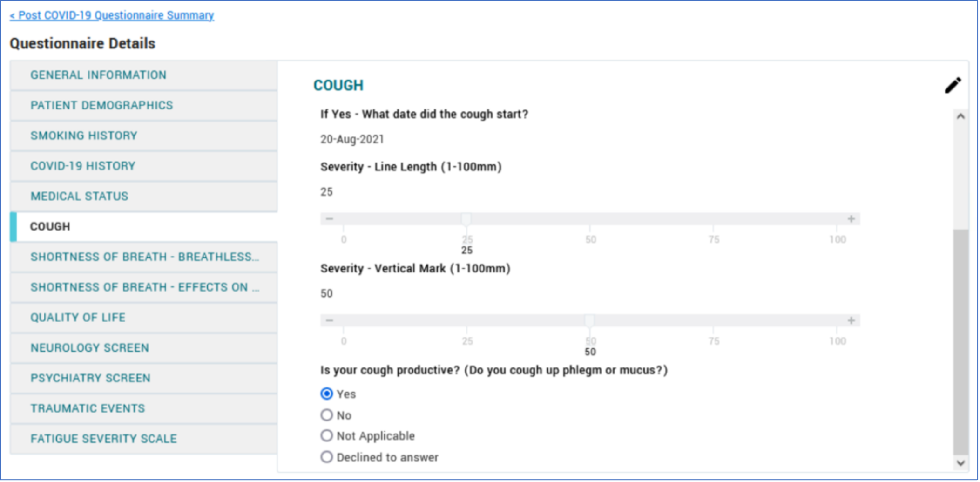The width and height of the screenshot is (980, 482).
Task: Select the Yes radio button
Action: point(327,394)
